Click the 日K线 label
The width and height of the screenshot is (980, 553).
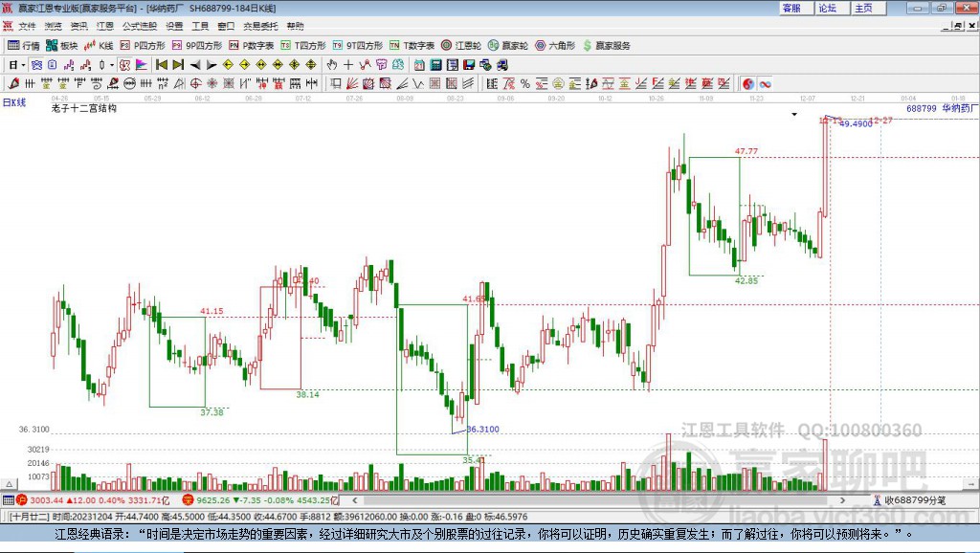coord(14,103)
